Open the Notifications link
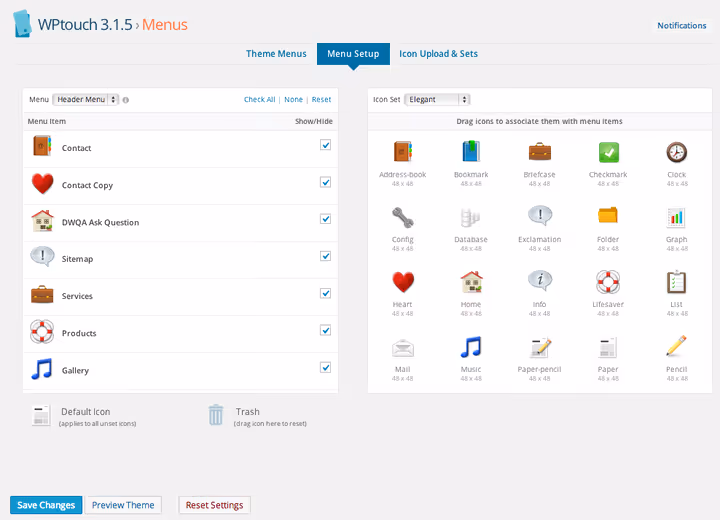The image size is (720, 520). (681, 26)
